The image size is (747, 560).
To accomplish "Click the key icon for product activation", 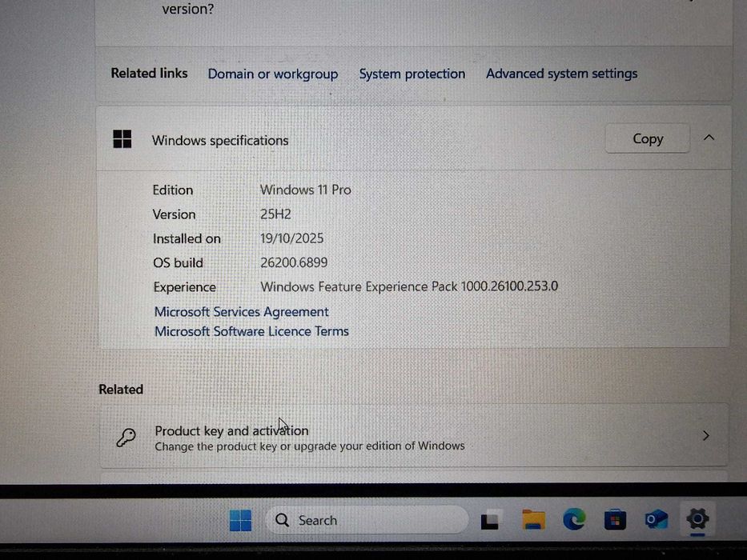I will (x=127, y=437).
